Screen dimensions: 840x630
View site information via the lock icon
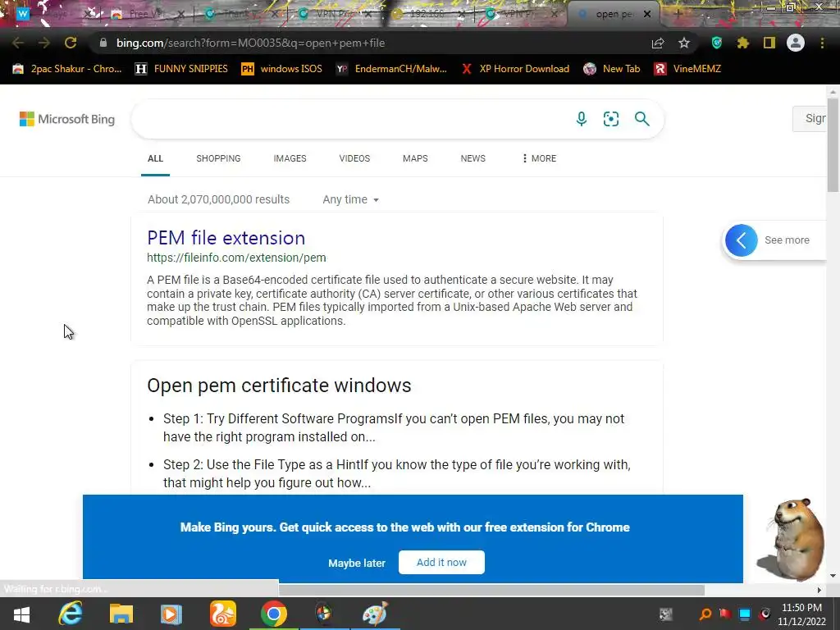point(103,43)
